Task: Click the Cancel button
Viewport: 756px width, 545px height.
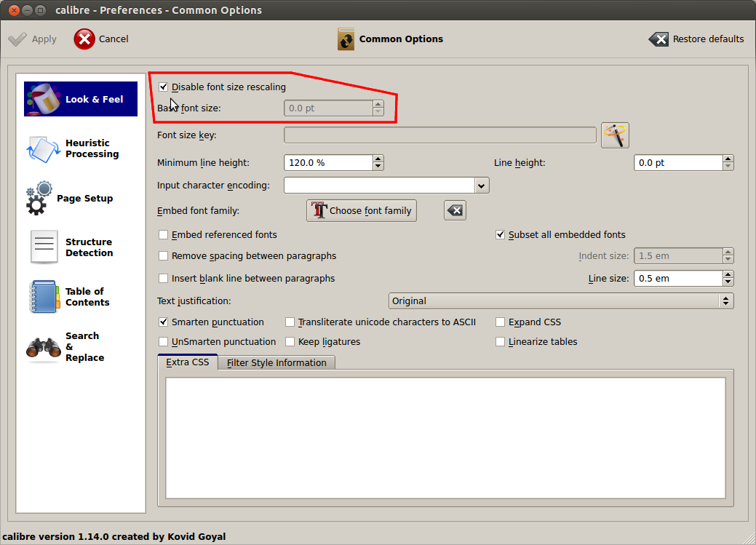Action: coord(101,39)
